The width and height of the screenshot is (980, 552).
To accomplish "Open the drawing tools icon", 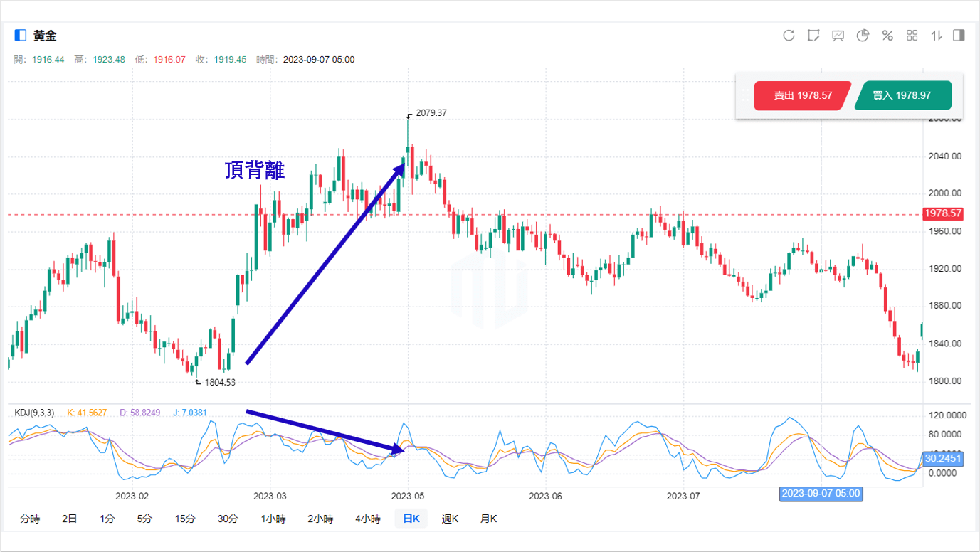I will [813, 36].
